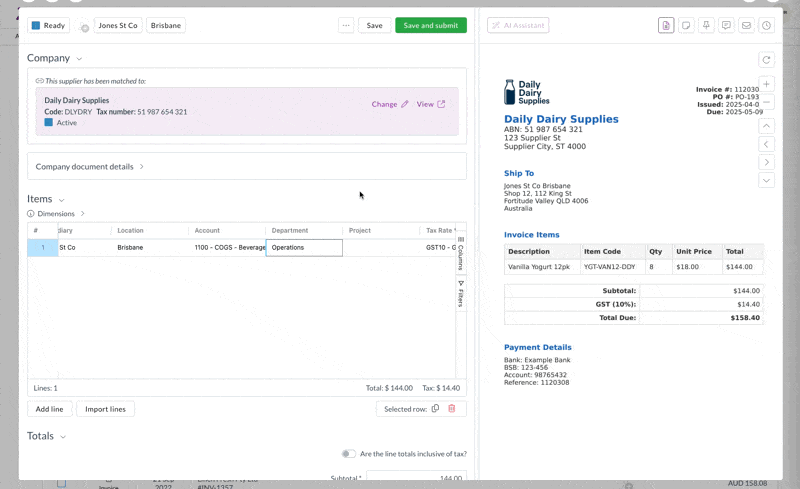This screenshot has width=800, height=489.
Task: Click the AI Assistant wand icon
Action: [x=496, y=25]
